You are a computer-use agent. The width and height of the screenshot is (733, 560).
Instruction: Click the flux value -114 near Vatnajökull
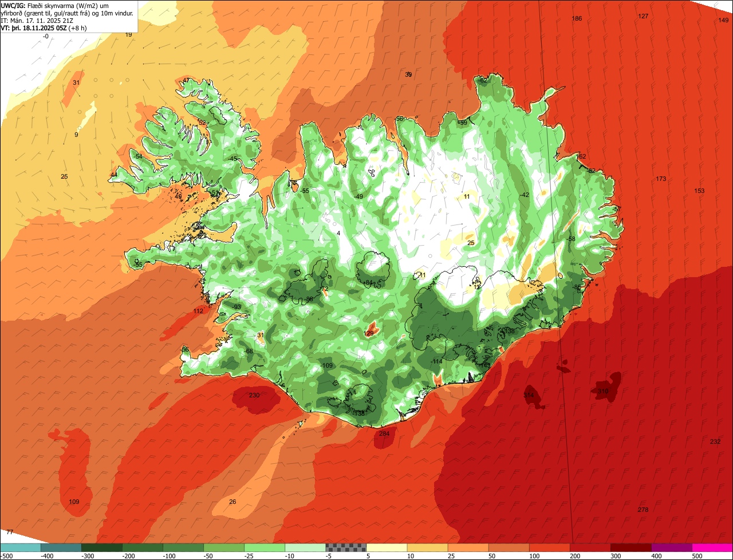tap(436, 361)
